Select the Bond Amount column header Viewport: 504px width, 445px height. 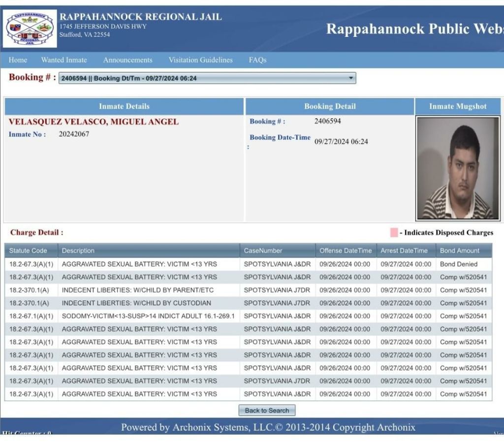(460, 251)
